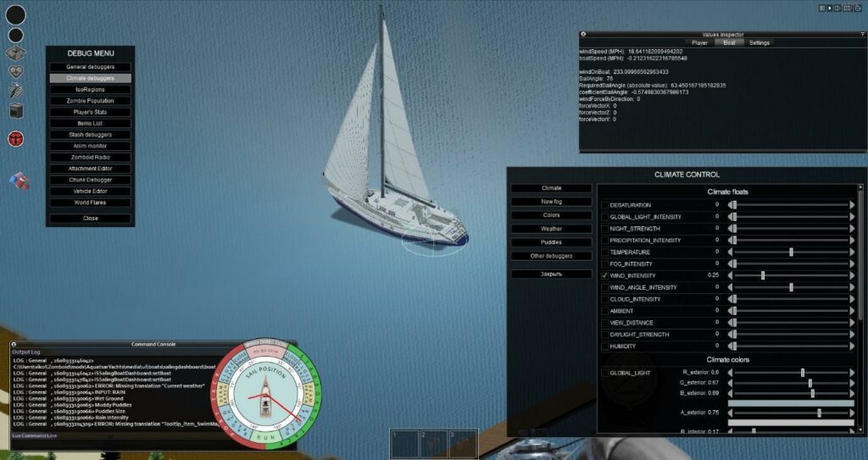Image resolution: width=868 pixels, height=460 pixels.
Task: Pause game using speed control pause icon
Action: point(822,8)
